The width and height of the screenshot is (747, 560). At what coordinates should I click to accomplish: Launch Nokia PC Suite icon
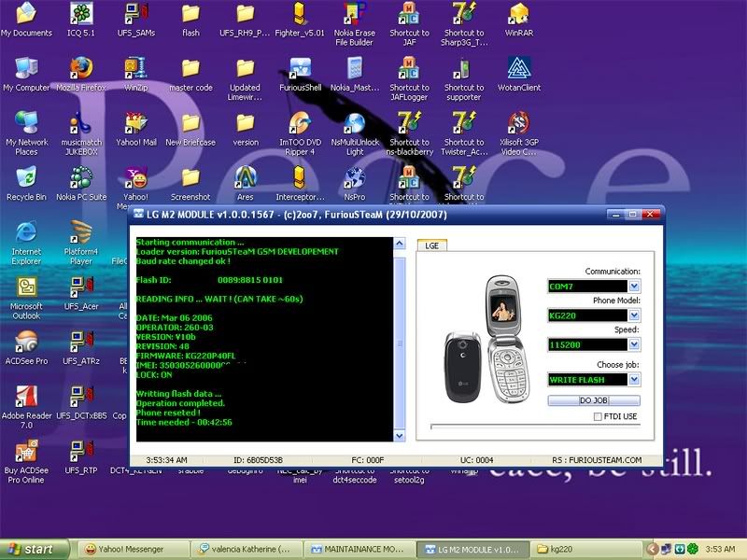pos(81,184)
